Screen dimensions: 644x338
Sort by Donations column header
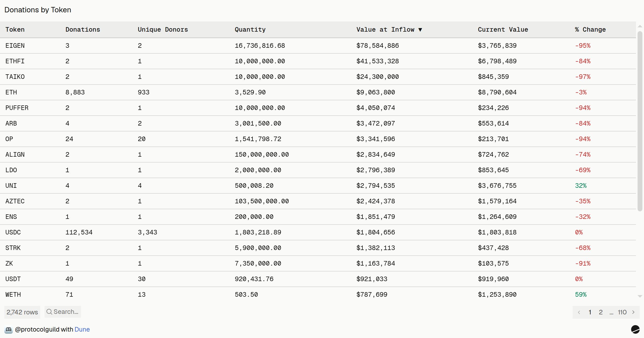click(83, 30)
